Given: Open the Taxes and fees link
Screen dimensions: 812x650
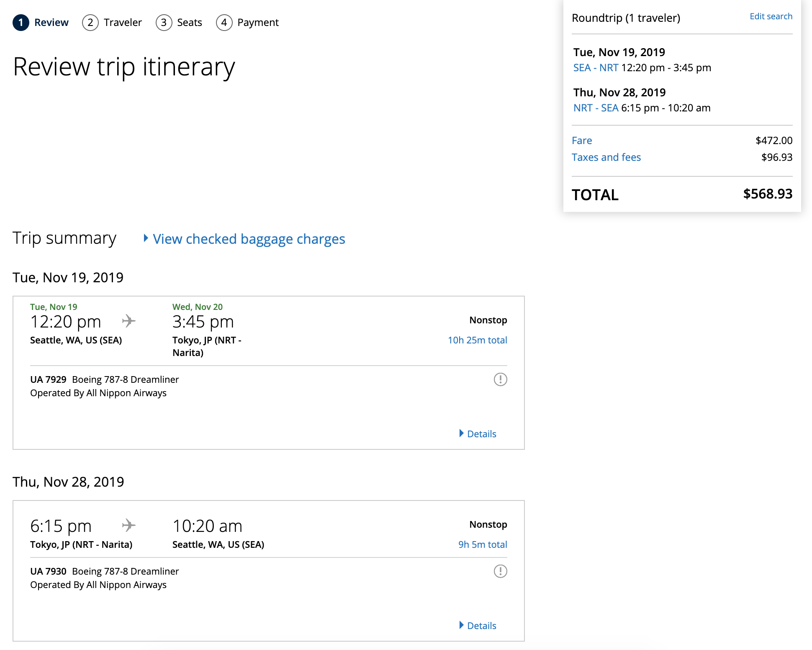Looking at the screenshot, I should 606,157.
